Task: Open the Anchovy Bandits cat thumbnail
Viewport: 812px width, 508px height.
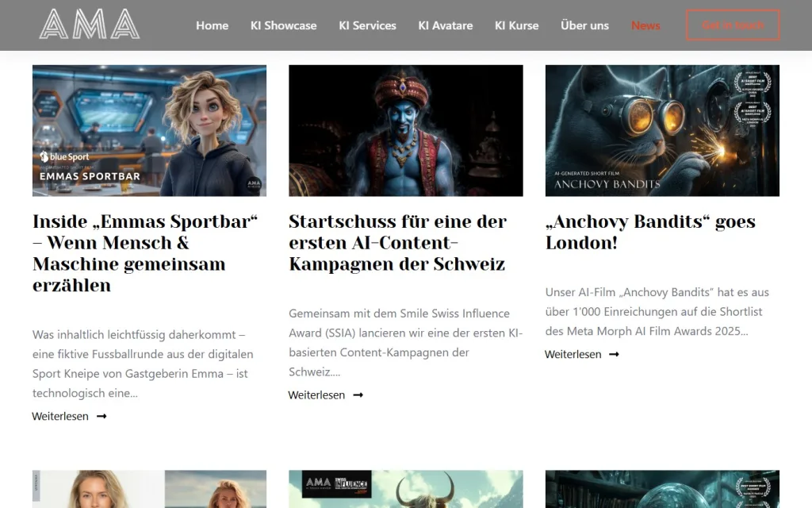Action: 662,130
